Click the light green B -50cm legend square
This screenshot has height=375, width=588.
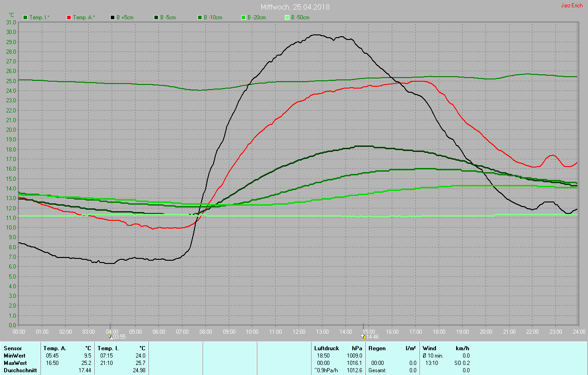[287, 17]
